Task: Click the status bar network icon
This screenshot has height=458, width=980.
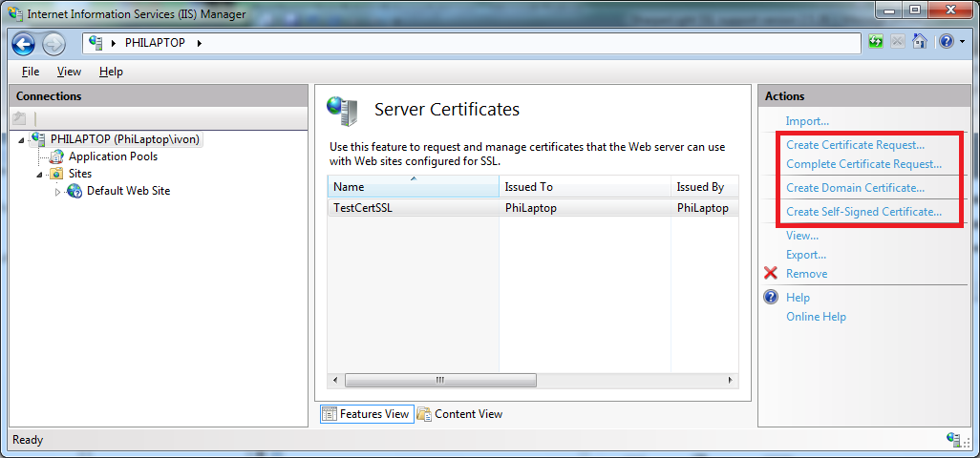Action: [954, 439]
